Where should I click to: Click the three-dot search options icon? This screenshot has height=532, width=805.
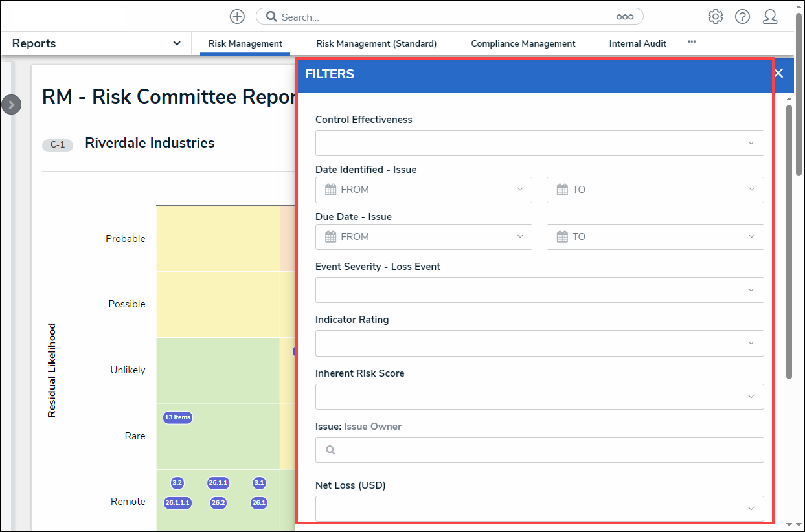coord(624,17)
